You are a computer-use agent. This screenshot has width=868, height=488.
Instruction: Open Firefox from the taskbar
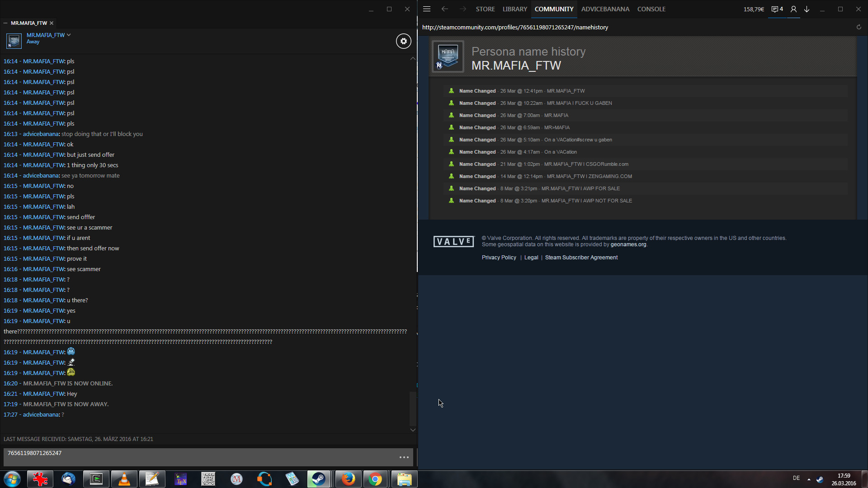[348, 479]
